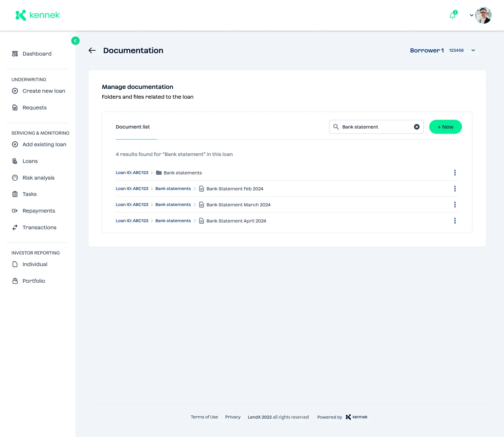This screenshot has width=504, height=437.
Task: Clear the Bank statement search text
Action: tap(417, 127)
